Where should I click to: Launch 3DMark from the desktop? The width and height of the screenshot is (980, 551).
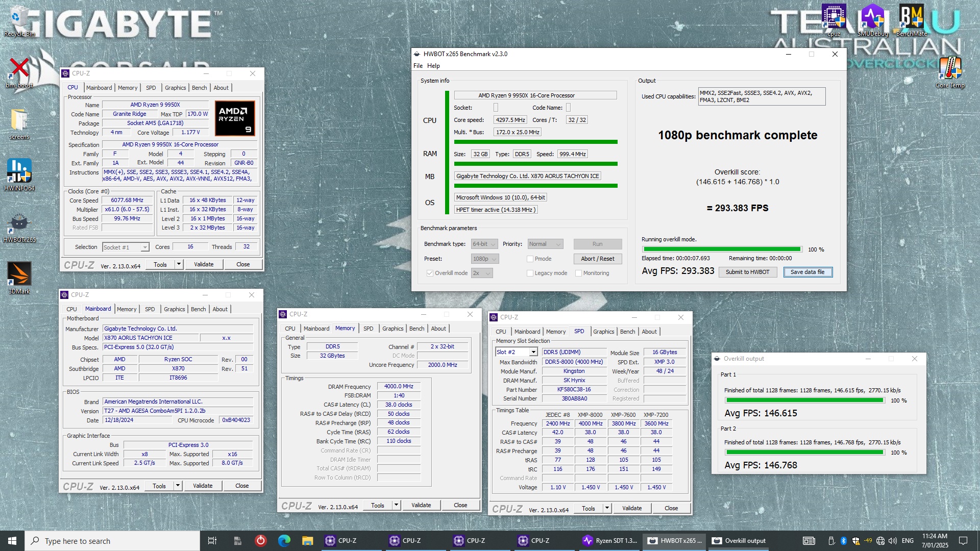click(x=19, y=278)
